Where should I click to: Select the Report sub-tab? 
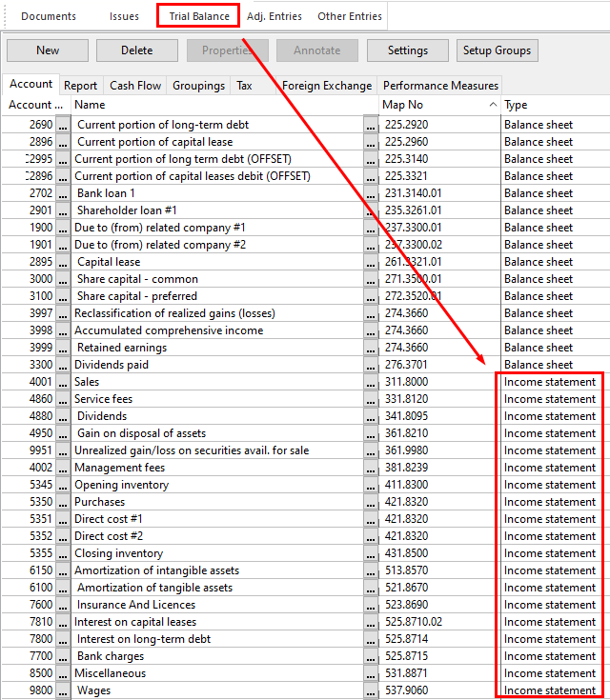coord(80,86)
